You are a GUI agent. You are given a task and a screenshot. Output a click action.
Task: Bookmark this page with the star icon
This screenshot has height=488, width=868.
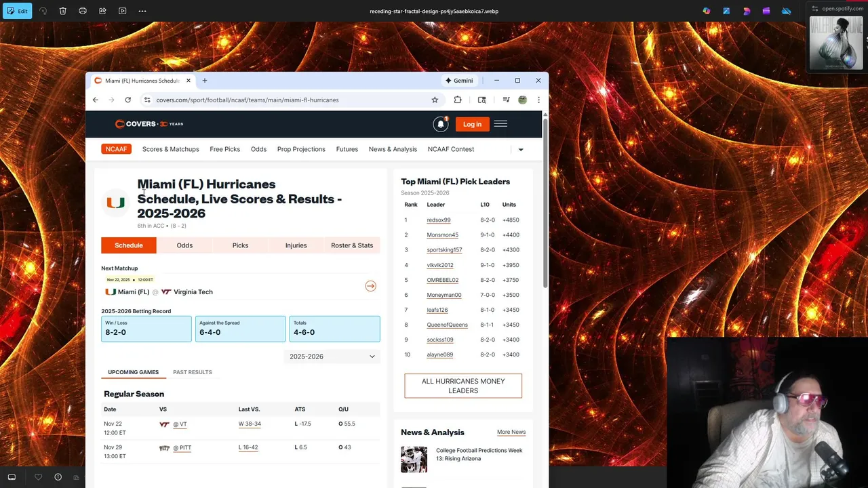point(435,100)
